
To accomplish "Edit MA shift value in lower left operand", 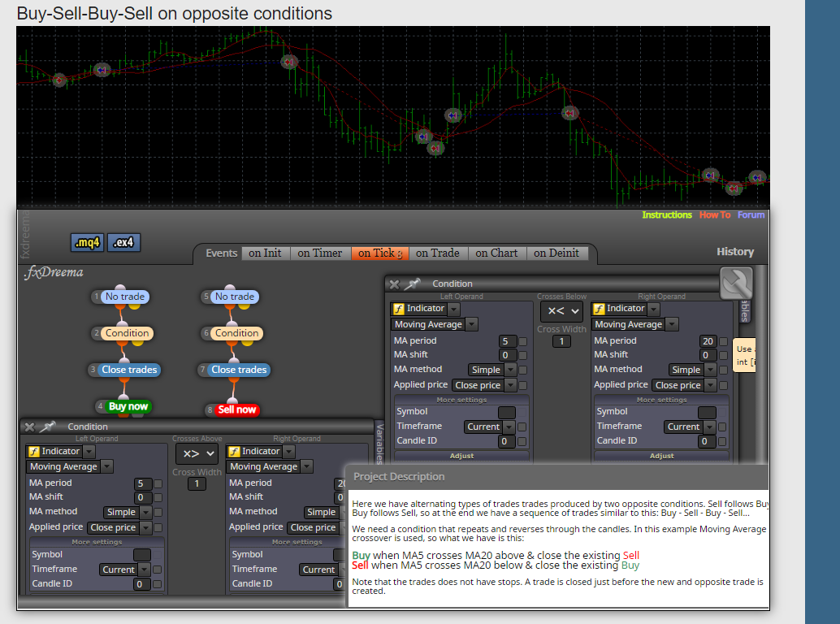I will tap(142, 497).
